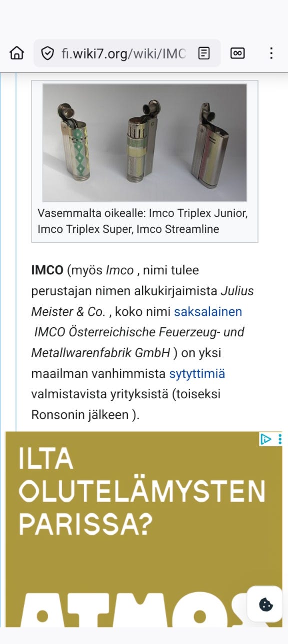This screenshot has width=288, height=644.
Task: Open the browser three-dot menu
Action: [x=271, y=53]
